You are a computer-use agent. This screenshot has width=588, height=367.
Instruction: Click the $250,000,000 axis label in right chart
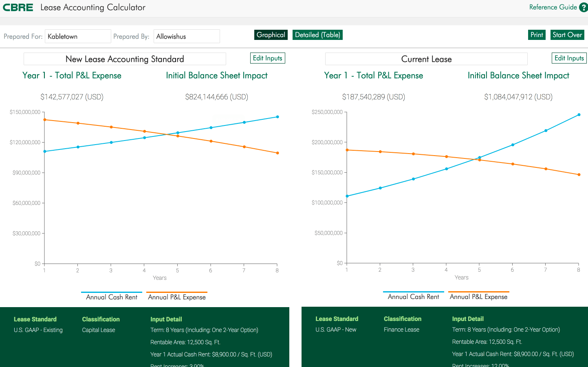(x=327, y=112)
